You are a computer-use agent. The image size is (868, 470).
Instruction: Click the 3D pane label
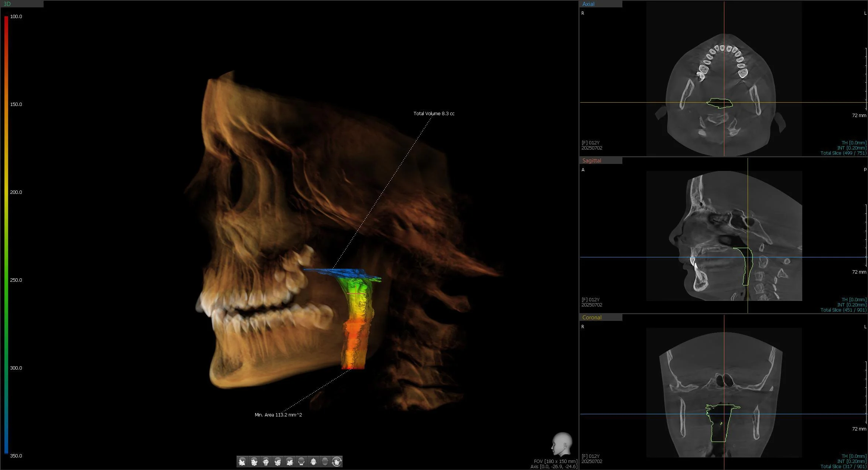coord(7,4)
